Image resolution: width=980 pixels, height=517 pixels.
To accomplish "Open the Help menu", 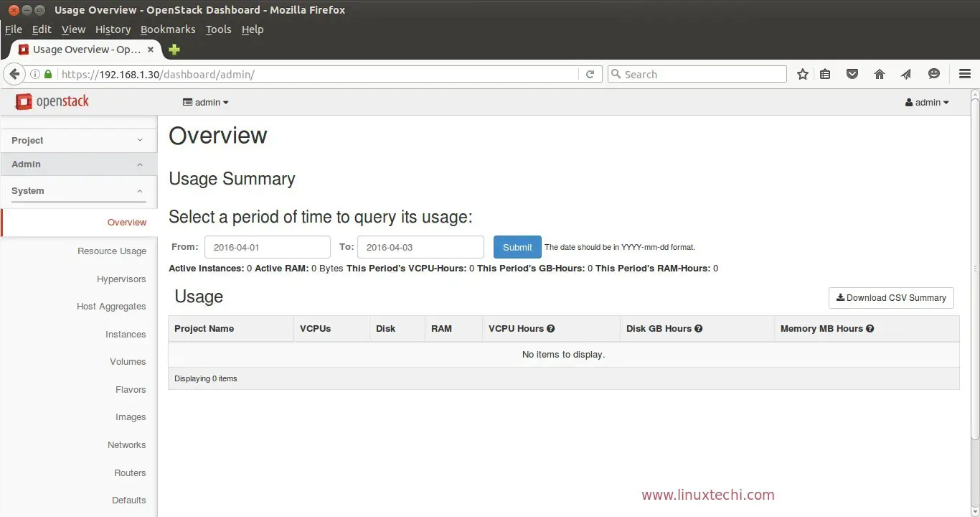I will click(253, 29).
